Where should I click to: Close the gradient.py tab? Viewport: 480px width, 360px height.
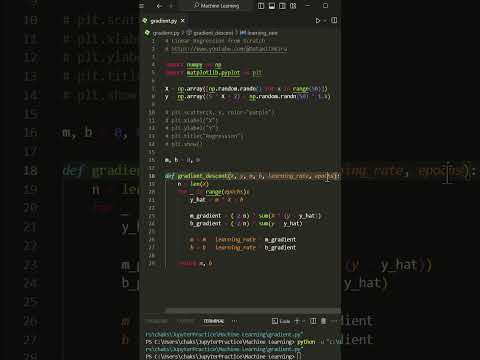pos(183,21)
